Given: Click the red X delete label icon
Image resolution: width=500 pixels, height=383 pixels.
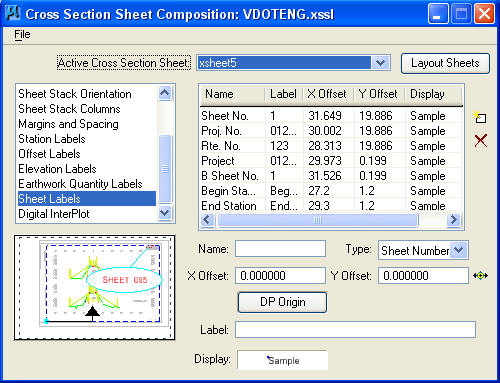Looking at the screenshot, I should point(480,140).
